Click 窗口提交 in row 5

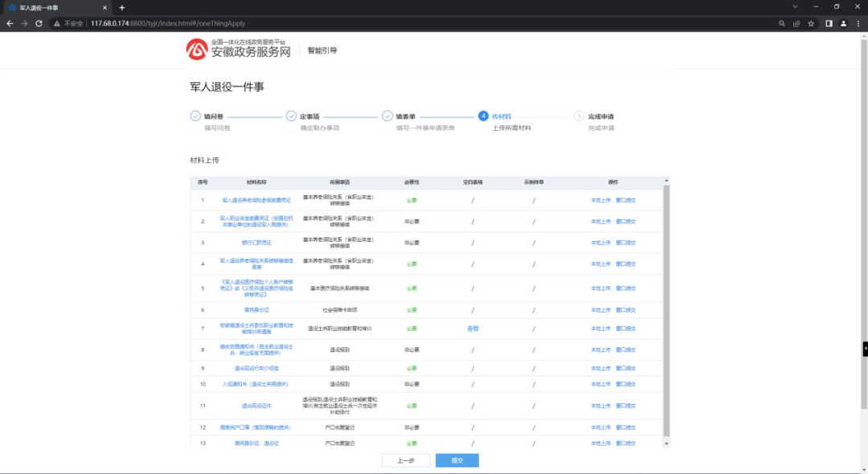pos(625,288)
